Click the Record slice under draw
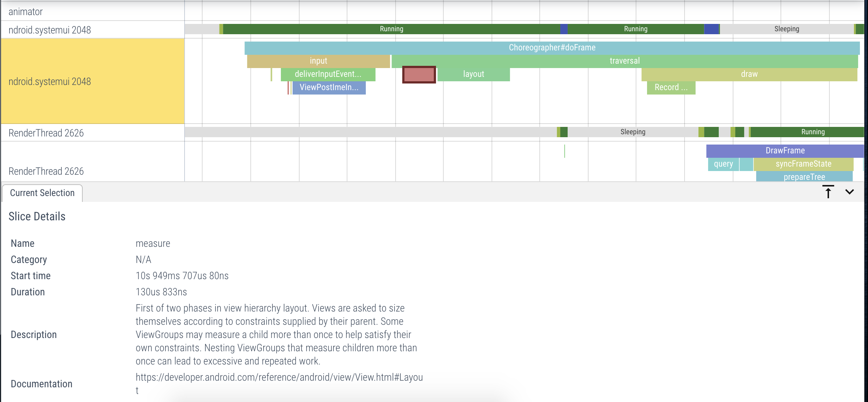Viewport: 868px width, 402px height. [x=671, y=88]
